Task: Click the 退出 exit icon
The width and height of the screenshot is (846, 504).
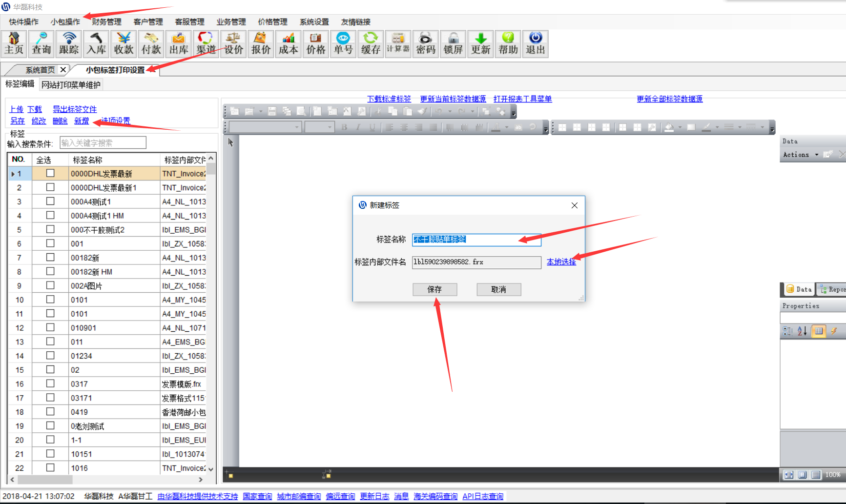Action: [535, 43]
